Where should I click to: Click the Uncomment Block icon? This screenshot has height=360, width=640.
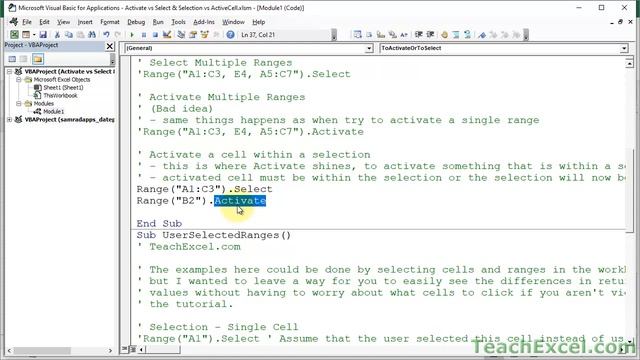[467, 35]
